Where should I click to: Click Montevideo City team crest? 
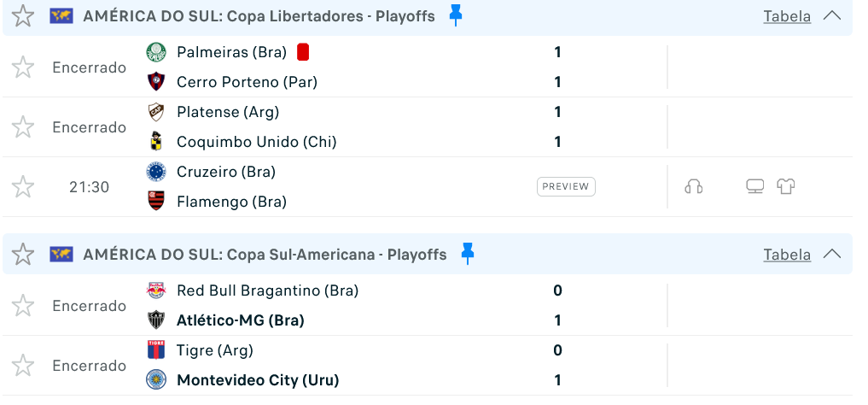(156, 380)
